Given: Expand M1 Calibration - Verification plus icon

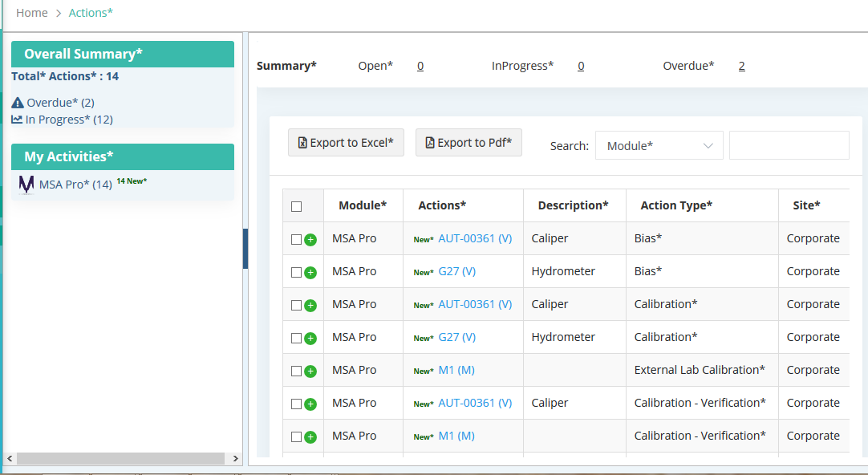Looking at the screenshot, I should (310, 436).
